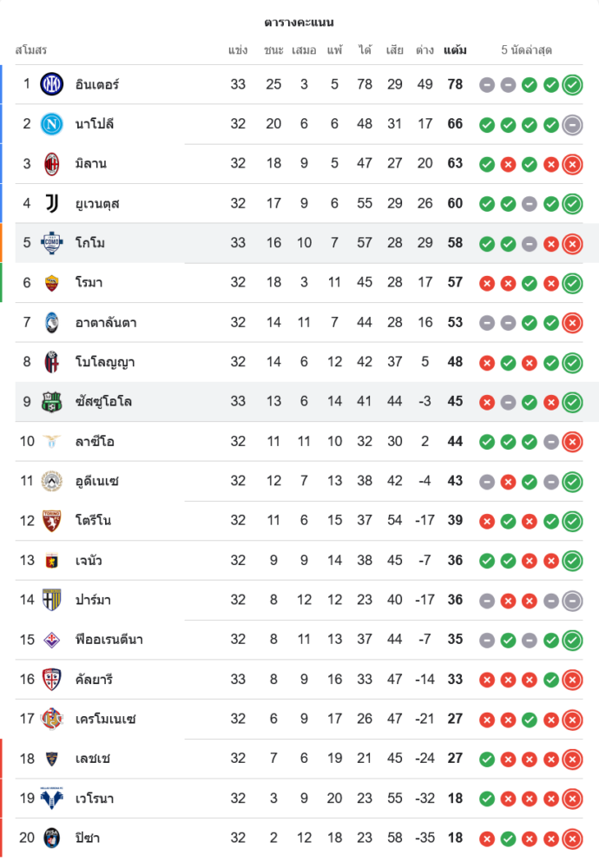Click the Fiorentina club crest icon
599x868 pixels.
pyautogui.click(x=52, y=640)
